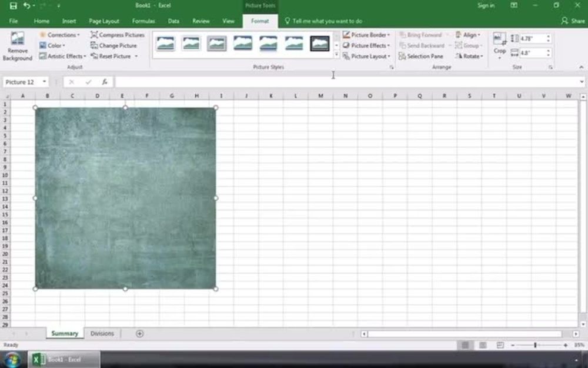This screenshot has width=588, height=368.
Task: Expand the formula bar with the arrow
Action: coord(582,82)
